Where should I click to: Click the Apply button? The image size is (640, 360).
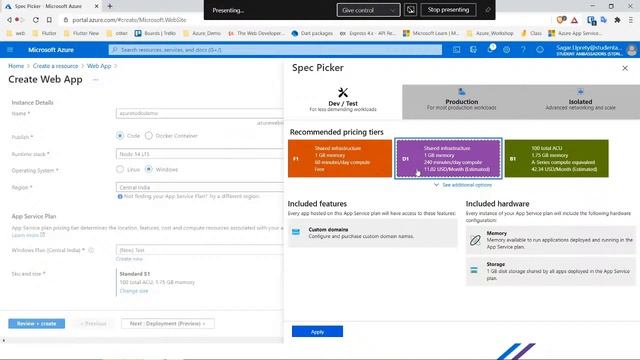click(317, 331)
